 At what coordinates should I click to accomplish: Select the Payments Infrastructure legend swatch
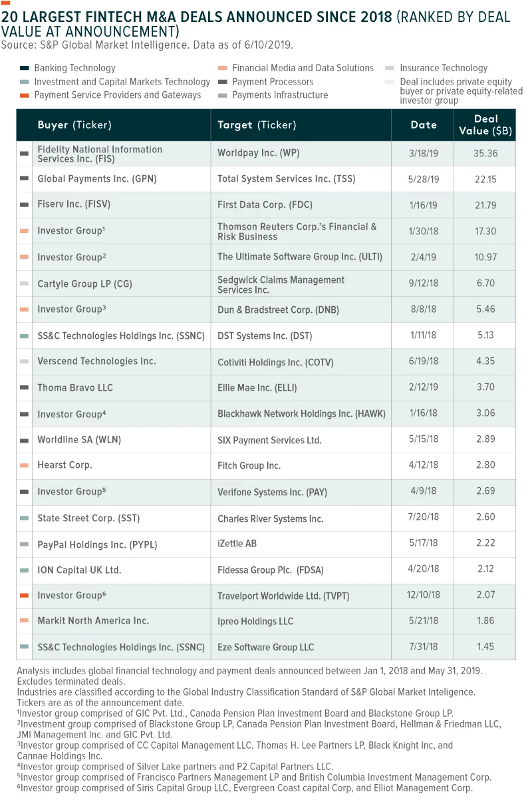tap(223, 95)
